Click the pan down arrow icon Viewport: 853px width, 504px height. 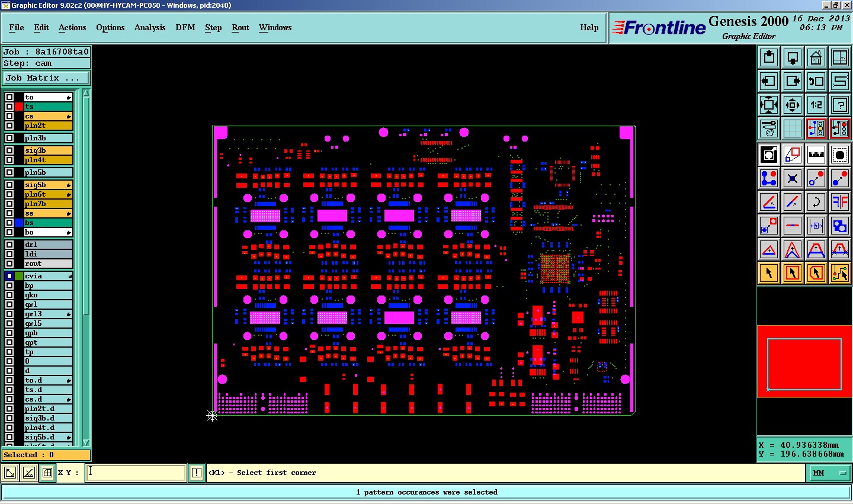point(793,57)
